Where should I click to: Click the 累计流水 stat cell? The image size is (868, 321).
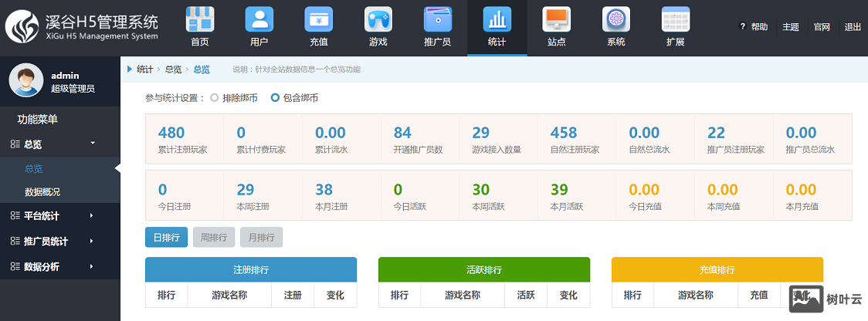(341, 139)
